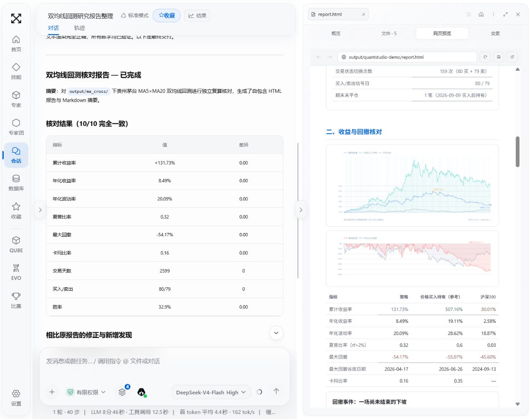Save the previewed page with disk icon
This screenshot has width=532, height=419.
click(x=499, y=57)
